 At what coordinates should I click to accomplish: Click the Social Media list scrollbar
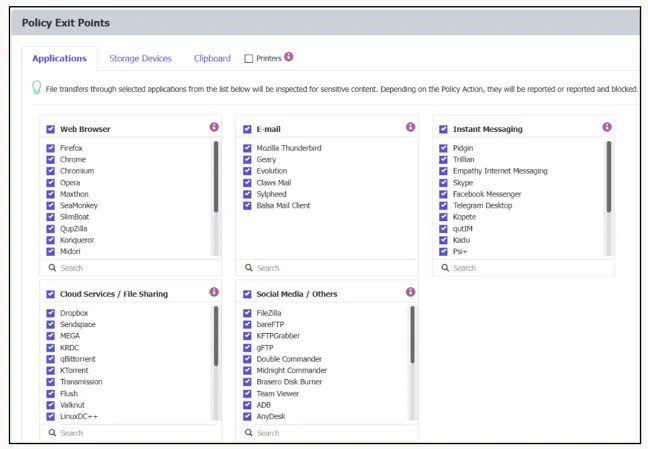click(412, 335)
